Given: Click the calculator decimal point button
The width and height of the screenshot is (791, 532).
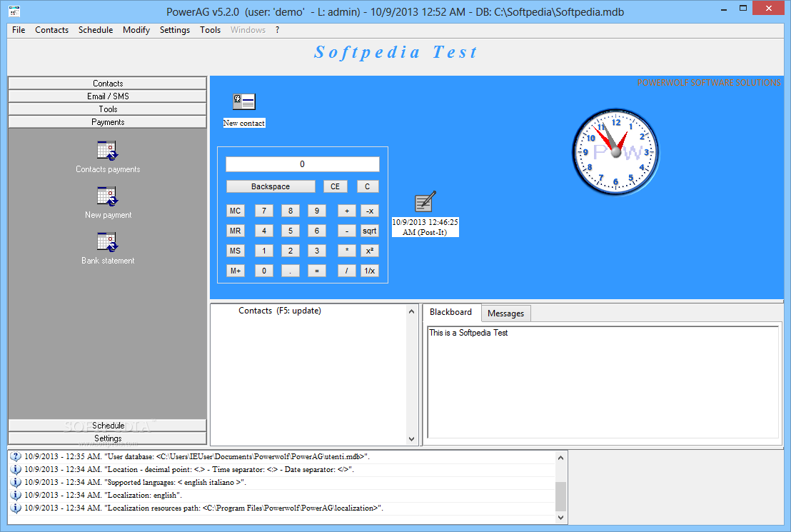Looking at the screenshot, I should (291, 271).
